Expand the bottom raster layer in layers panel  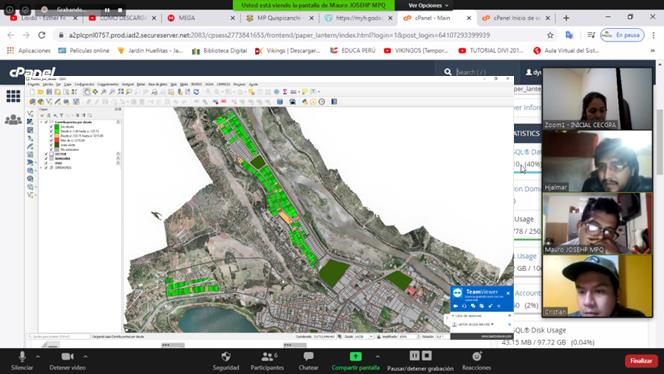[41, 168]
